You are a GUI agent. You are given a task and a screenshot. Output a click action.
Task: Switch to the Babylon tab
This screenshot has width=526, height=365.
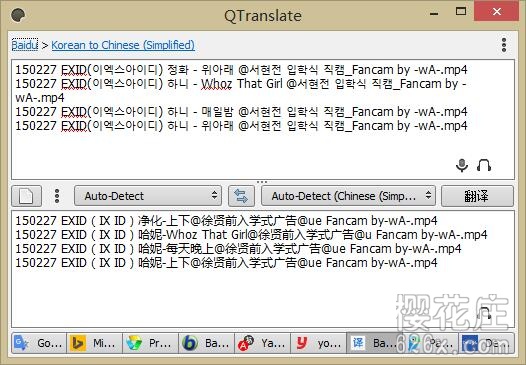(x=207, y=343)
